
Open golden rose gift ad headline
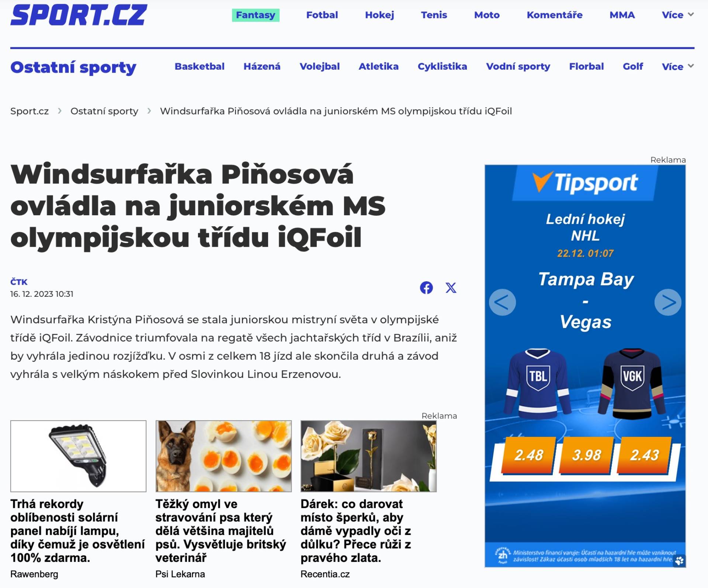pyautogui.click(x=355, y=530)
